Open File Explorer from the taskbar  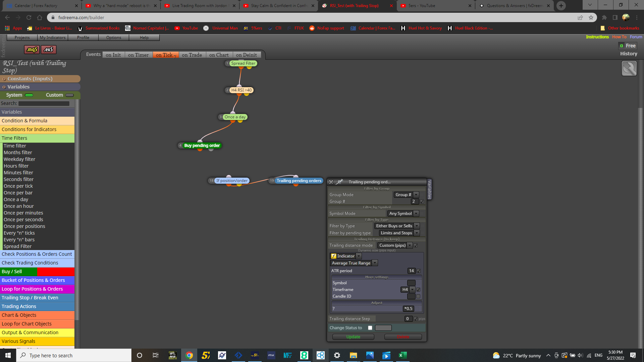[x=353, y=355]
